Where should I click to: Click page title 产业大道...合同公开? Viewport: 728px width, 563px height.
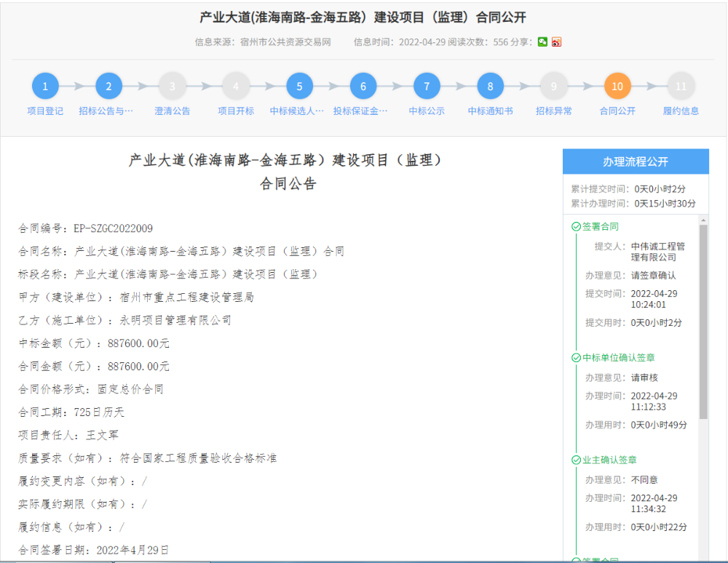coord(363,17)
